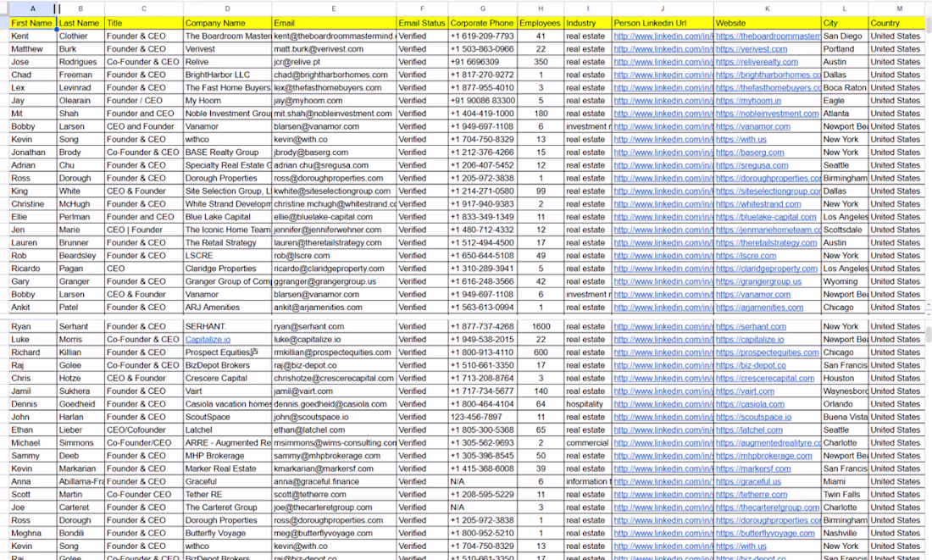
Task: Select the 'Nashville' city cell
Action: (x=845, y=533)
